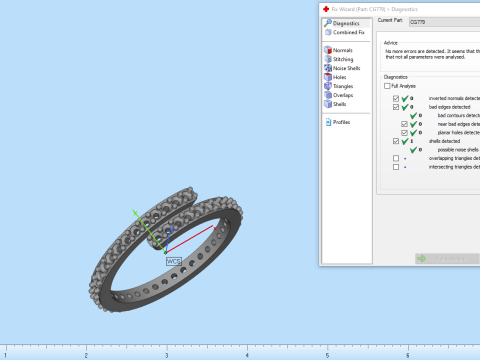Click the Current Part field showing CG779
This screenshot has height=360, width=480.
point(444,22)
